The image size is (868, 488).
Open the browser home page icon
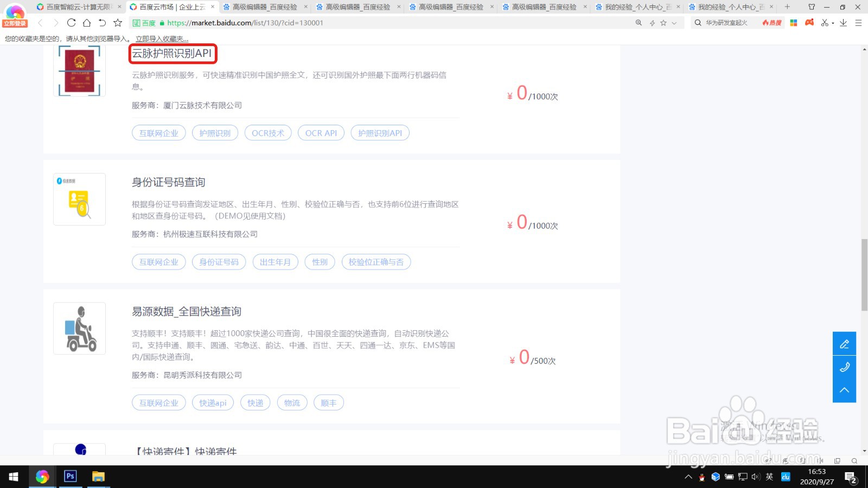tap(87, 23)
